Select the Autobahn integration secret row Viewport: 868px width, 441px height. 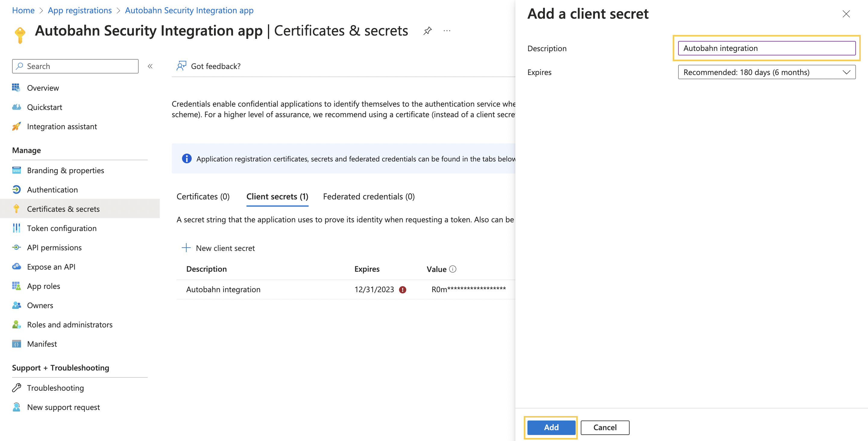(x=346, y=290)
